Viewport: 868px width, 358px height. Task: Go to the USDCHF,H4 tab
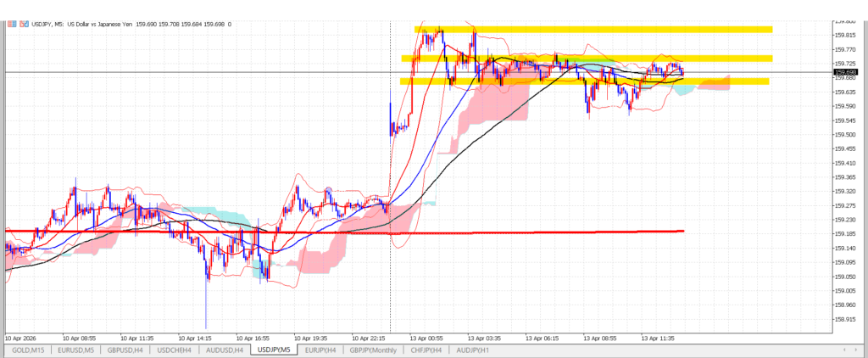tap(176, 349)
